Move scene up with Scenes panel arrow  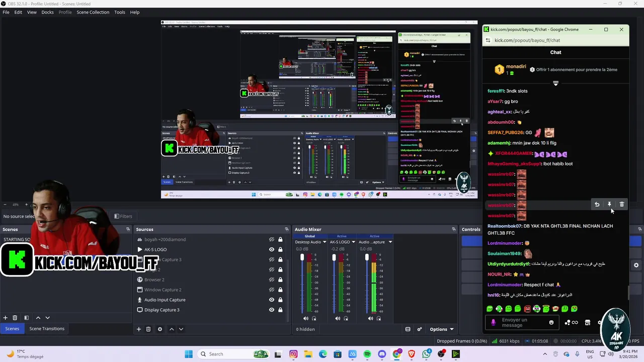(38, 318)
